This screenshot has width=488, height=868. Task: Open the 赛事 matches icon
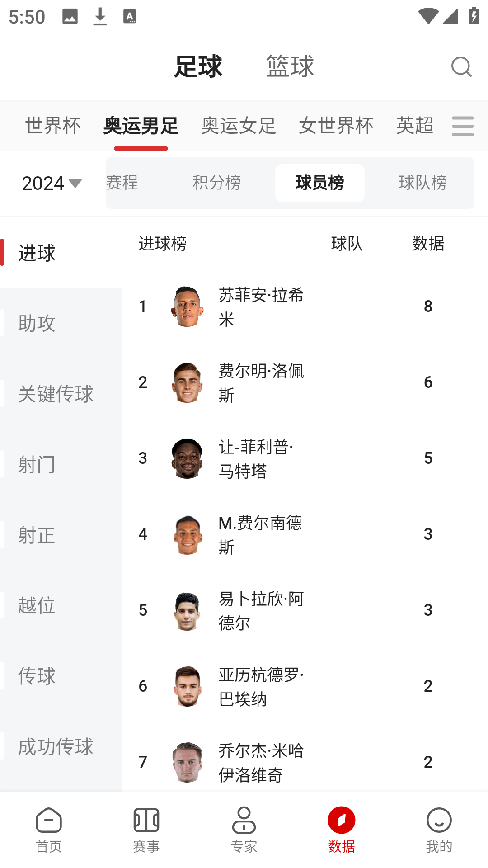coord(146,829)
